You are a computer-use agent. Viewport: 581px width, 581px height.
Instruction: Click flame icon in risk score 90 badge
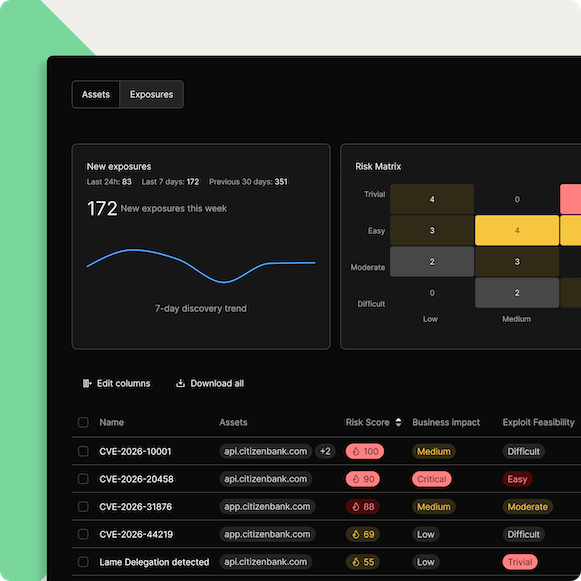(x=356, y=479)
